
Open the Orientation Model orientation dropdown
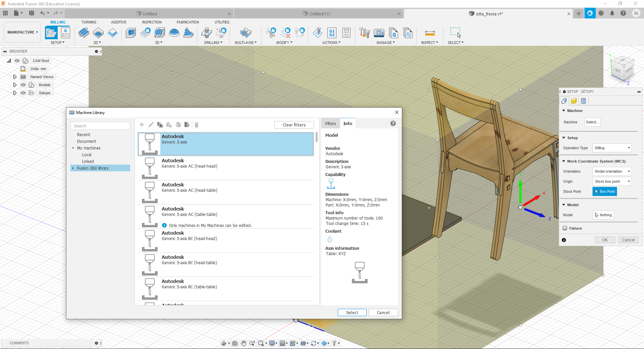[x=612, y=171]
